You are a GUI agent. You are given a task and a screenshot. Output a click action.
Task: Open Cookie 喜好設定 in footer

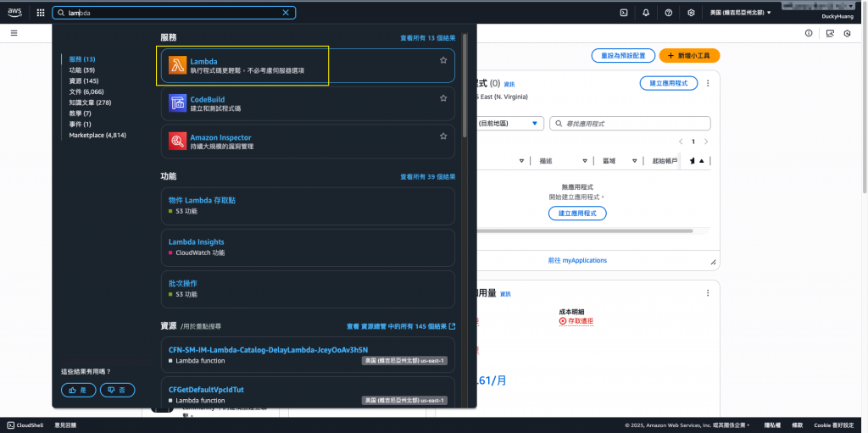click(834, 425)
